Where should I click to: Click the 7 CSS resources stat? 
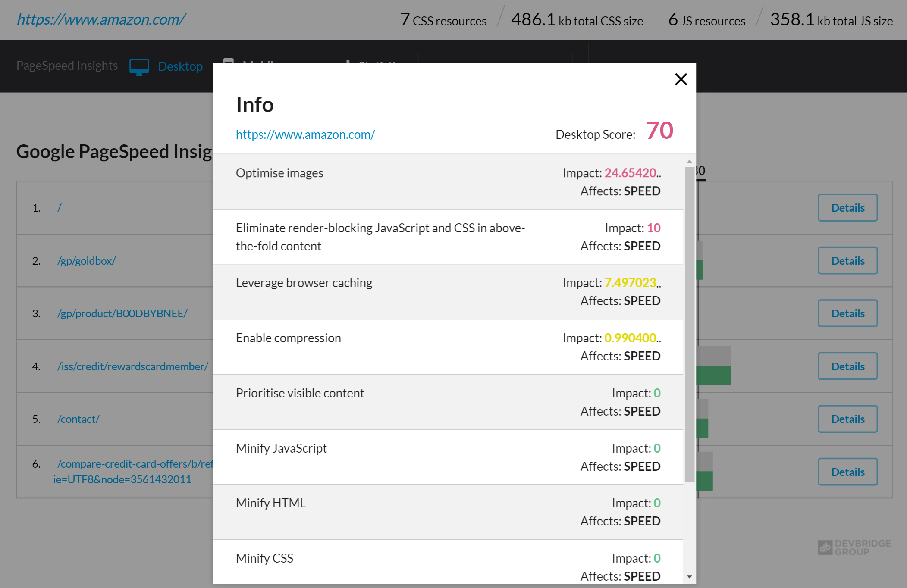443,20
